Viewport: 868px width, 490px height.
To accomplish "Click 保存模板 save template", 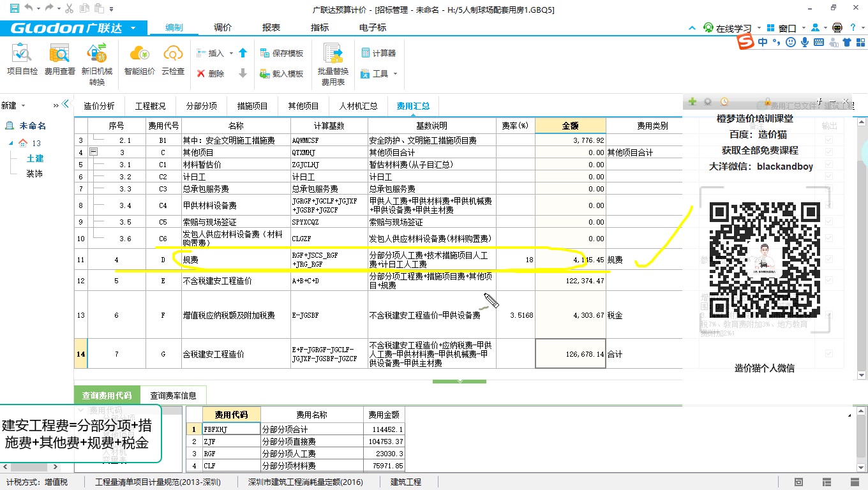I will [x=282, y=54].
